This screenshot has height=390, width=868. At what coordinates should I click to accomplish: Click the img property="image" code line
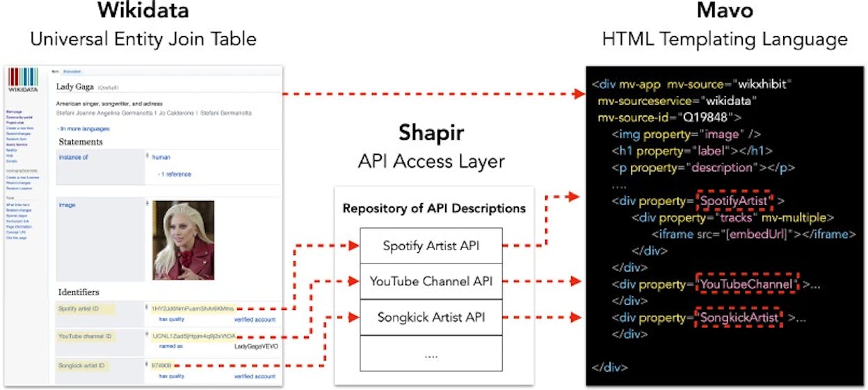[x=686, y=134]
